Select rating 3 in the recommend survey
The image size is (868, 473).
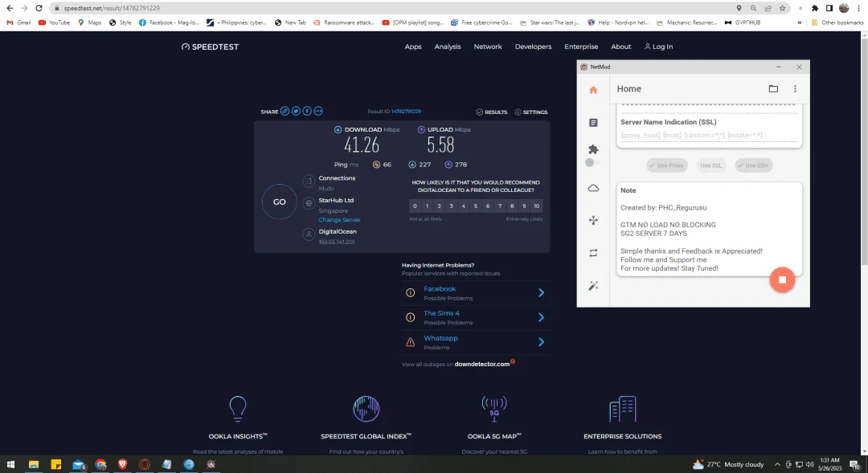click(451, 206)
